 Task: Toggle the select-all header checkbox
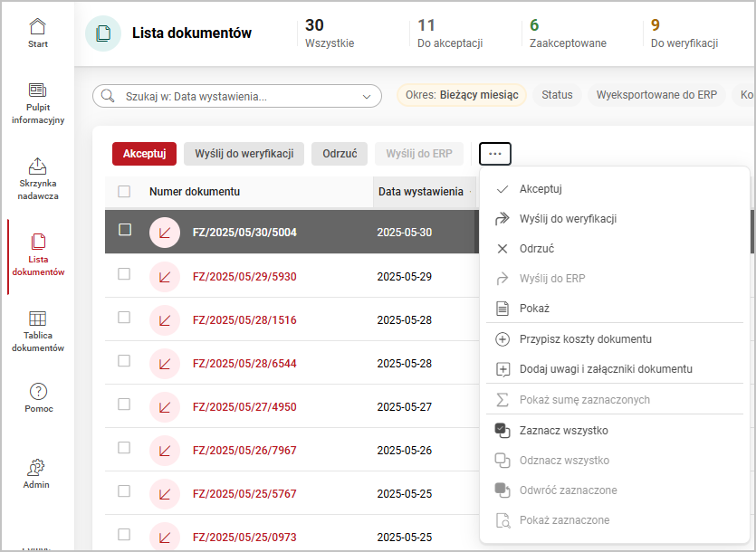(x=124, y=192)
